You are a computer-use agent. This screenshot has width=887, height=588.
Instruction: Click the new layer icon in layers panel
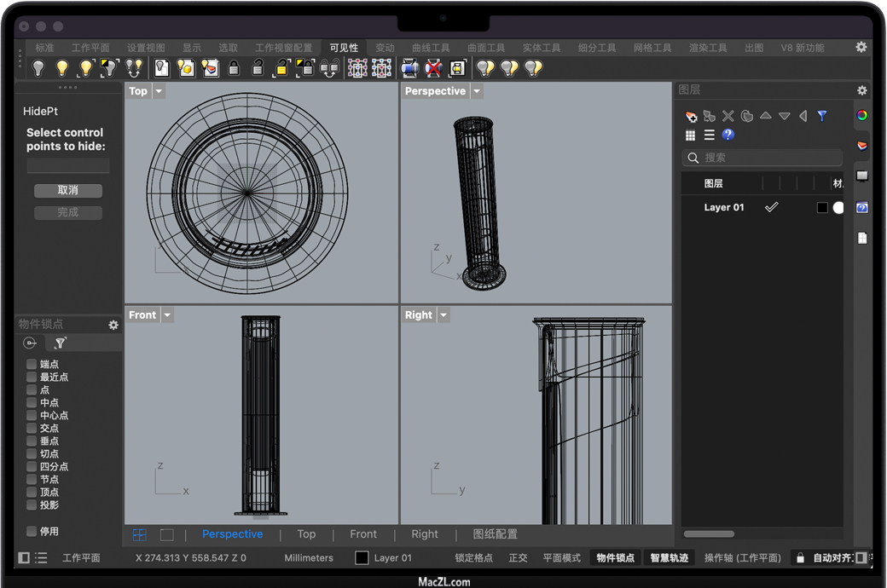[x=691, y=116]
